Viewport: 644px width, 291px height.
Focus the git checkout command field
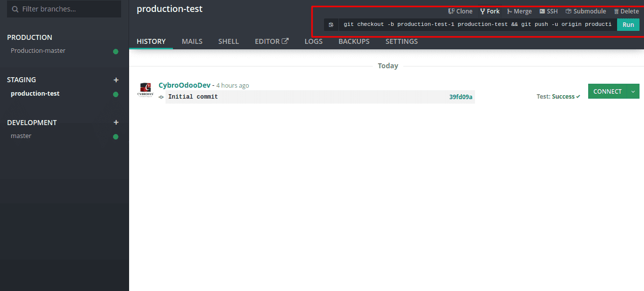coord(478,24)
